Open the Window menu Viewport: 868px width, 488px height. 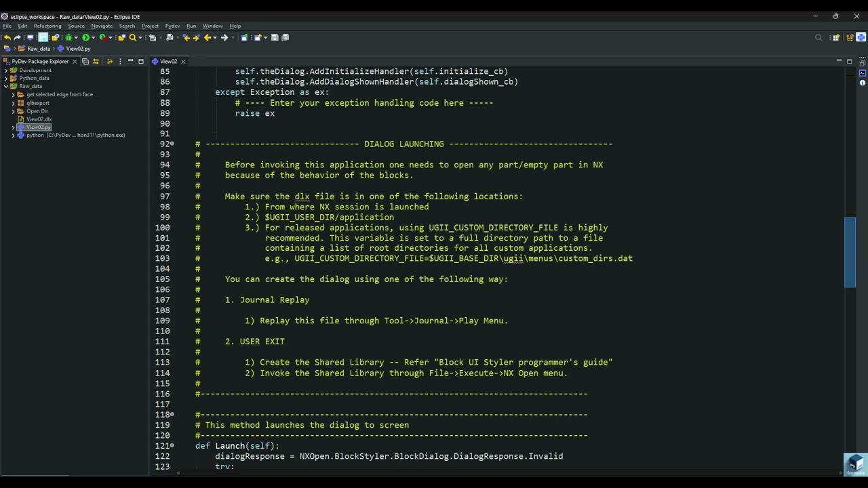[x=212, y=26]
